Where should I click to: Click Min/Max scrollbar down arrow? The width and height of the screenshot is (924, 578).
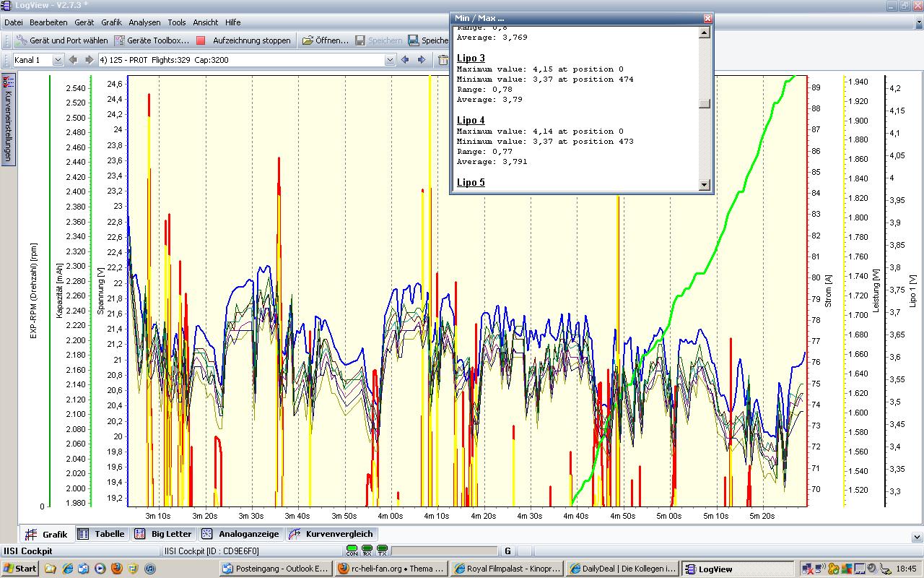tap(705, 186)
